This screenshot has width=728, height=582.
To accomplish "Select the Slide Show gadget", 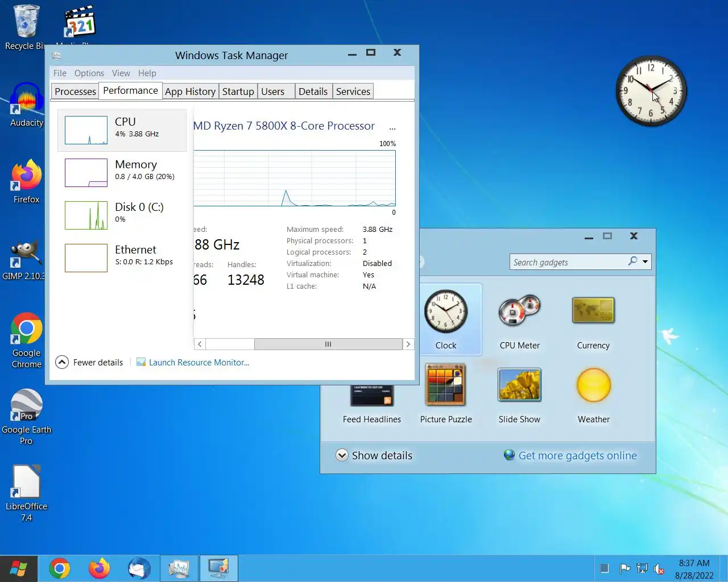I will 519,394.
